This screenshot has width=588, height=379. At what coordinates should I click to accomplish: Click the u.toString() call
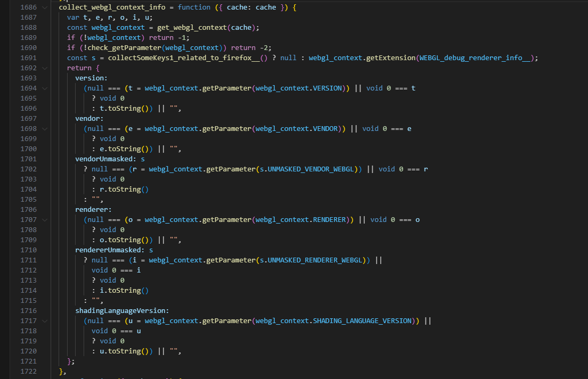point(124,352)
